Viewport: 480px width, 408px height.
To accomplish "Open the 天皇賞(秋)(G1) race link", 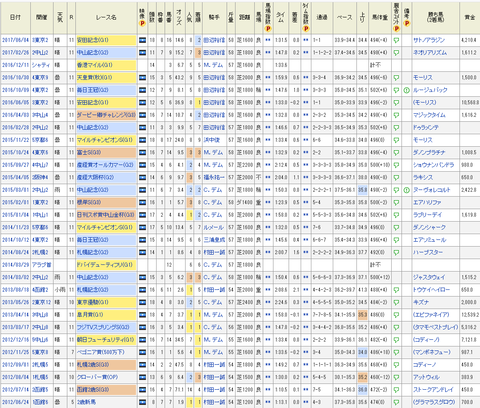I will [x=94, y=78].
